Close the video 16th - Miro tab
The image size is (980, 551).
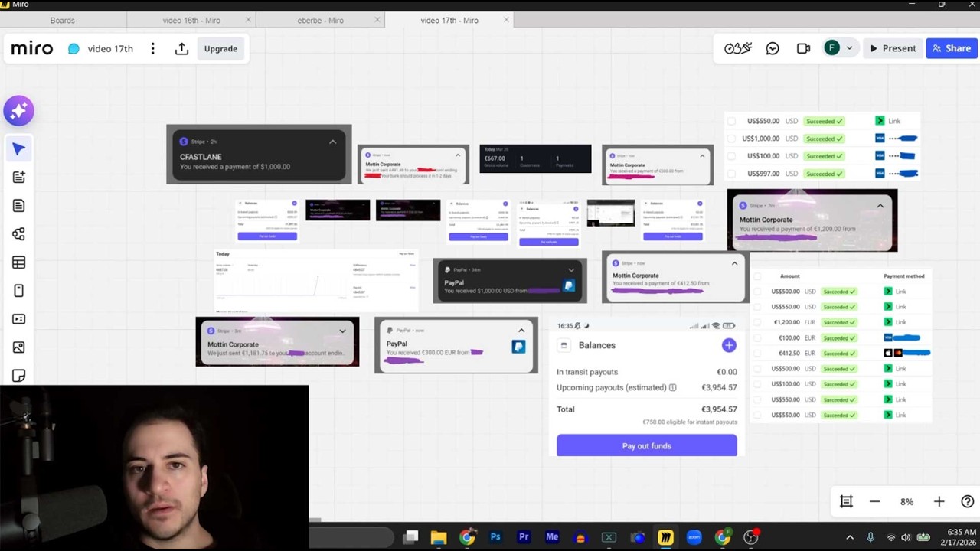pos(248,20)
